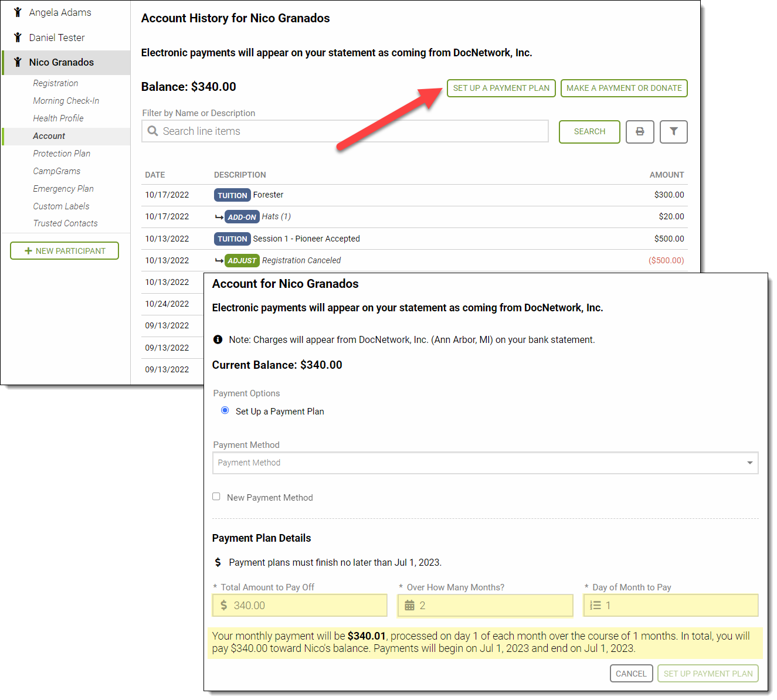
Task: Go to the Protection Plan page
Action: [x=62, y=154]
